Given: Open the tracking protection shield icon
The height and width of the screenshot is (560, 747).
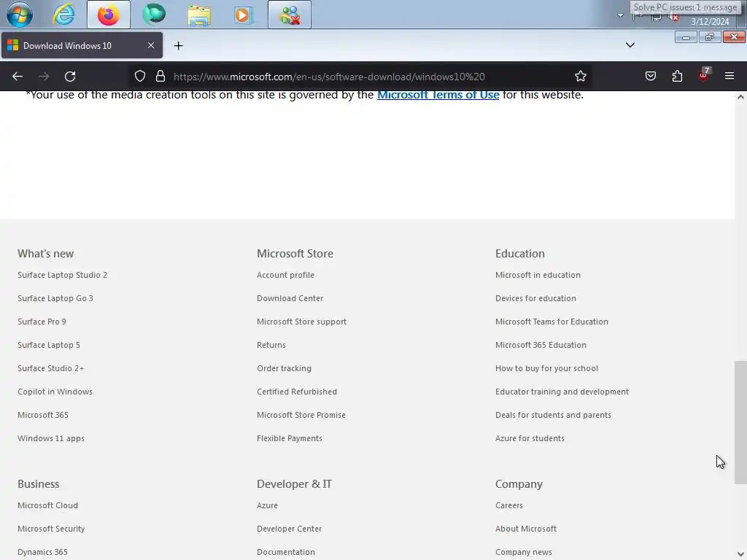Looking at the screenshot, I should (x=139, y=76).
